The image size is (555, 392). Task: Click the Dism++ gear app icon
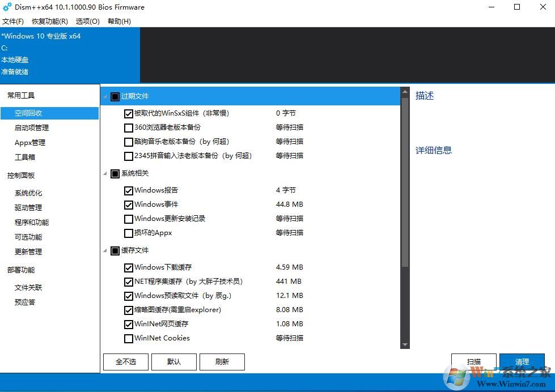point(7,7)
